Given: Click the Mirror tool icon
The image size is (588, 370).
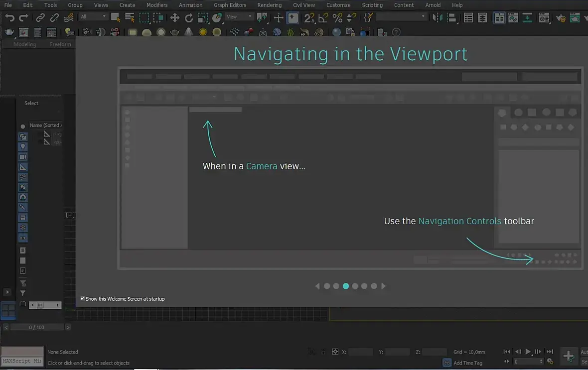Looking at the screenshot, I should [x=437, y=17].
